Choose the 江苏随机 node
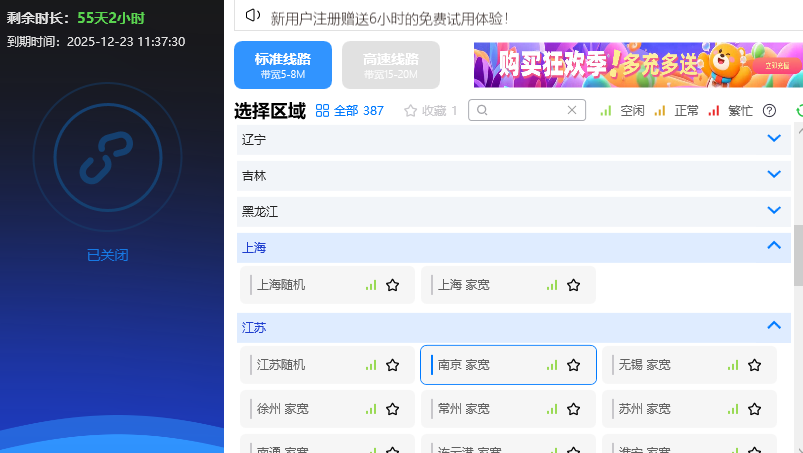803x453 pixels. pyautogui.click(x=300, y=365)
